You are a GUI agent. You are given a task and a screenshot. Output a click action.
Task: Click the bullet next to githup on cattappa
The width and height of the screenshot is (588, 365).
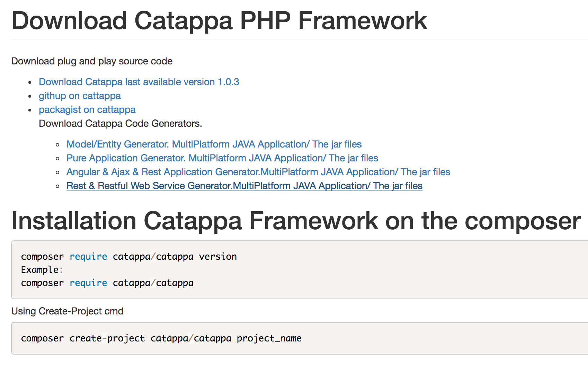[30, 96]
